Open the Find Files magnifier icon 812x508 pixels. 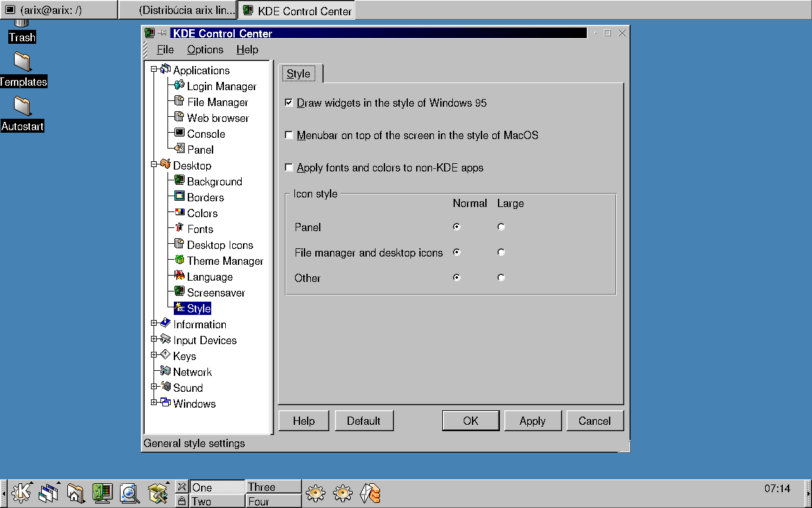pyautogui.click(x=129, y=493)
